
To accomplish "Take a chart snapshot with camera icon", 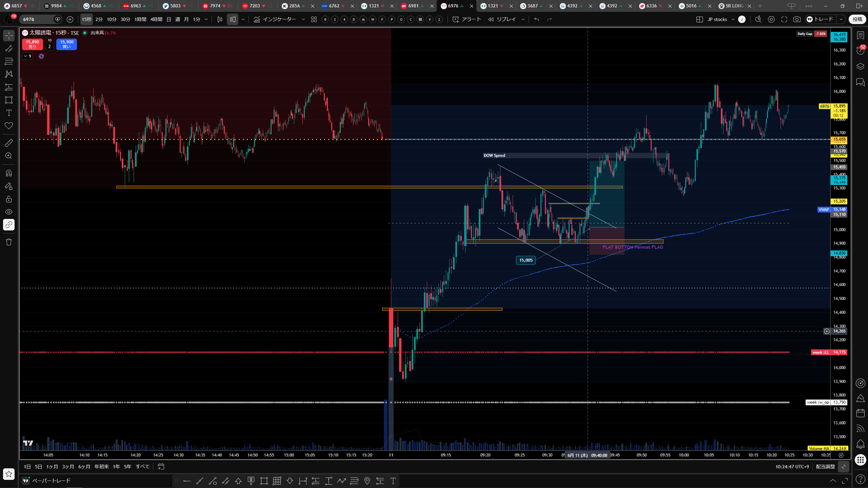I will point(797,19).
